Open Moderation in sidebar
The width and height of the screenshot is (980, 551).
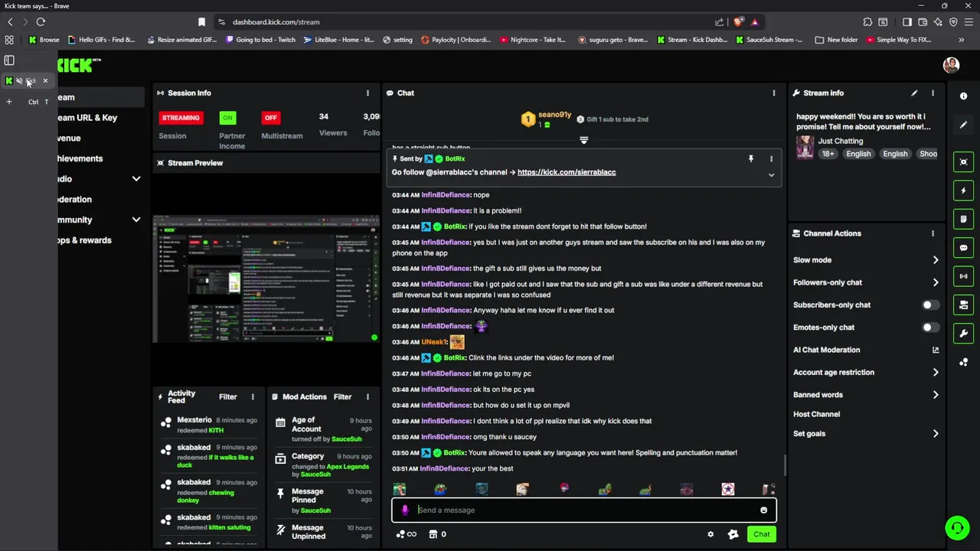(x=75, y=199)
